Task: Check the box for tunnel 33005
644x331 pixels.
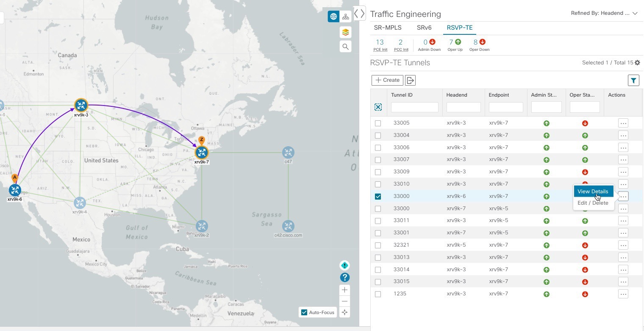Action: point(378,123)
